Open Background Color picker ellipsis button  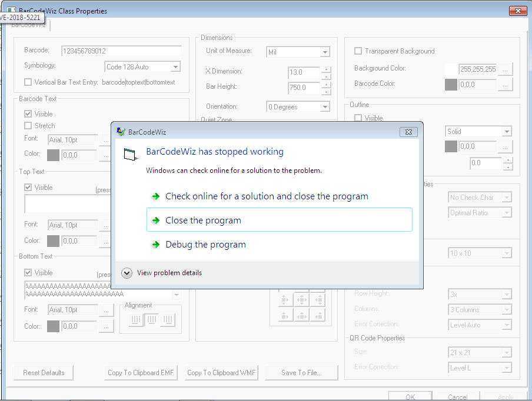[505, 69]
